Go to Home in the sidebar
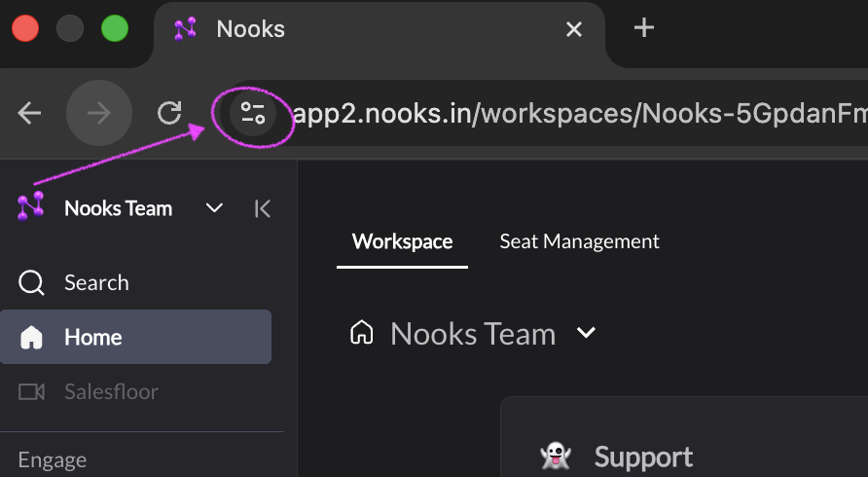868x477 pixels. [135, 337]
